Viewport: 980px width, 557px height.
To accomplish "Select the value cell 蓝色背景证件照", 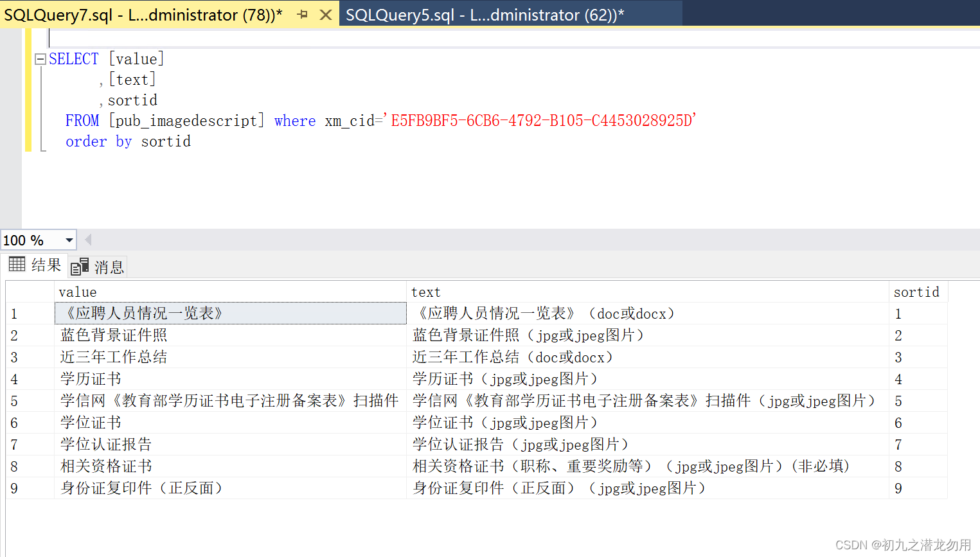I will (230, 335).
